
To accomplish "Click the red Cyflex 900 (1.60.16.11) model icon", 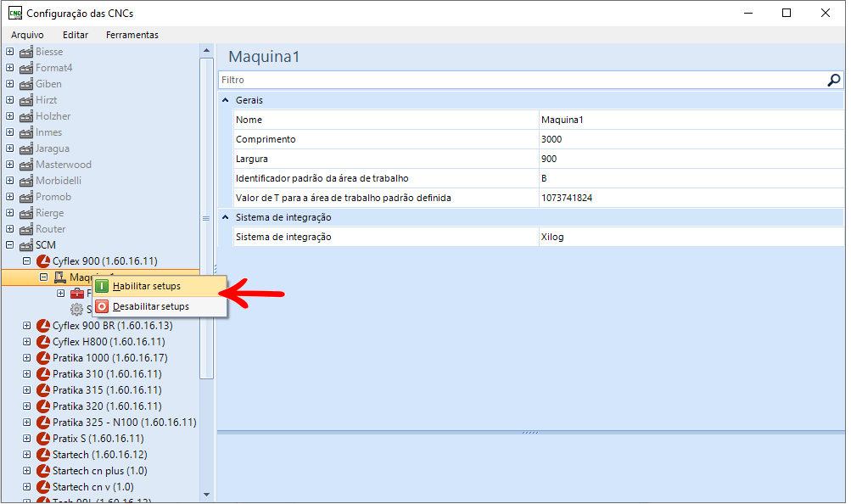I will 43,261.
